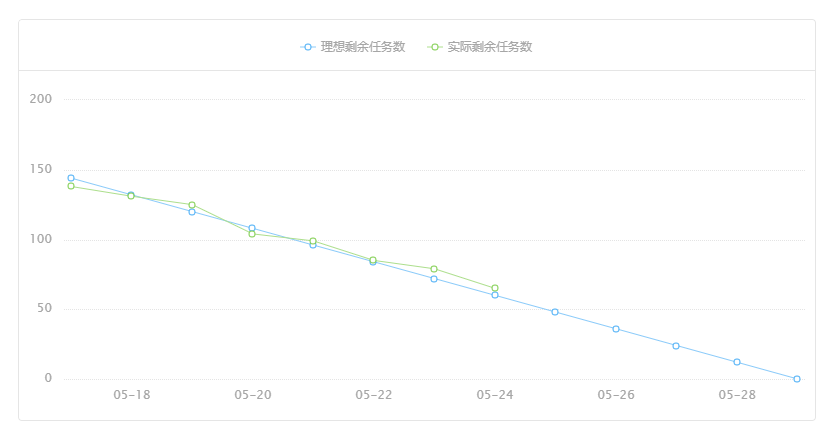Select the final blue point at zero
The width and height of the screenshot is (825, 431).
pos(797,379)
